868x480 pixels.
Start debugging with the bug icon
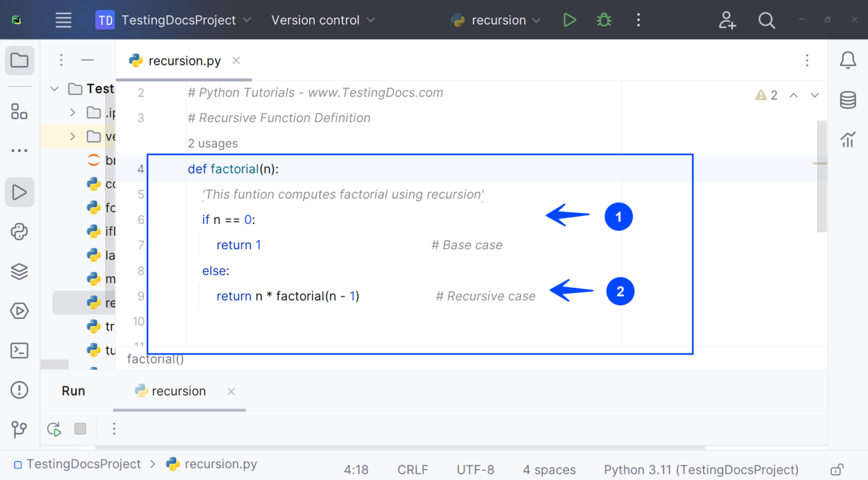coord(604,20)
